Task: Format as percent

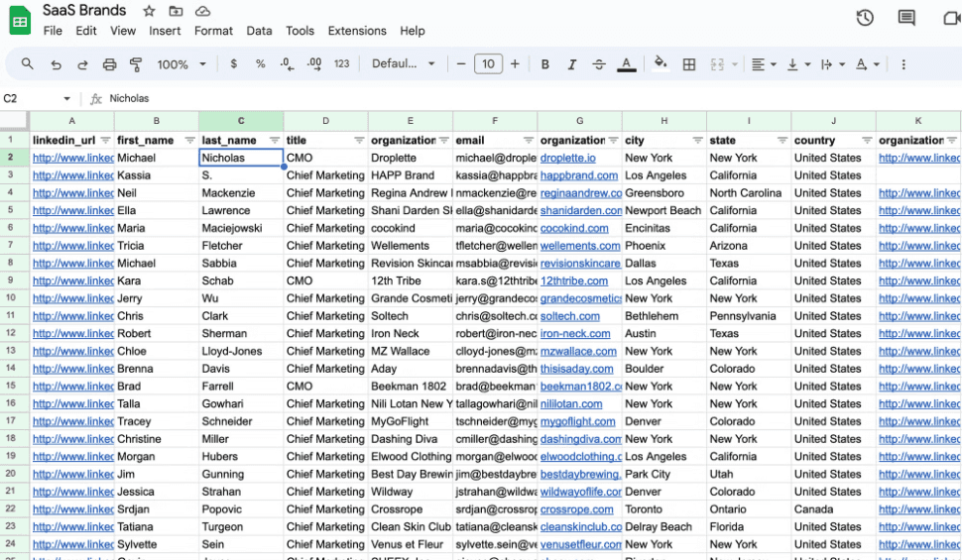Action: pos(260,63)
